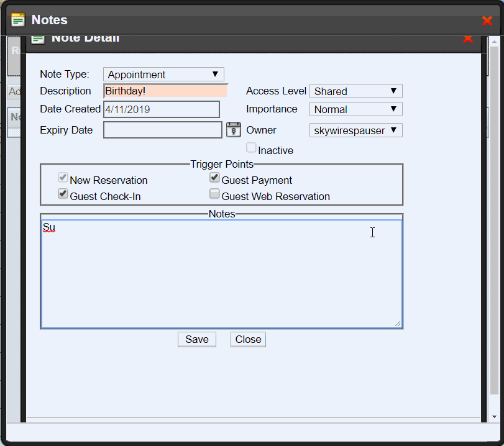Uncheck the Guest Payment checkbox
Screen dimensions: 504x446
point(214,177)
